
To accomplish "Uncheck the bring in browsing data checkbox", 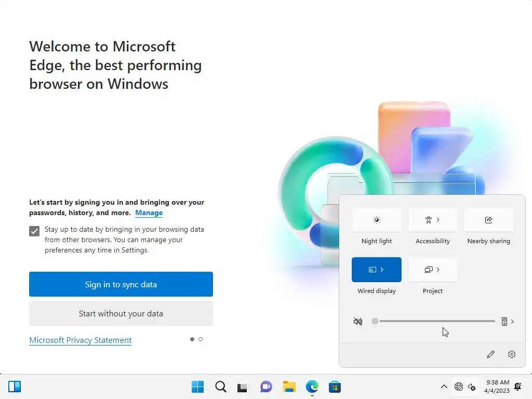I will 34,231.
